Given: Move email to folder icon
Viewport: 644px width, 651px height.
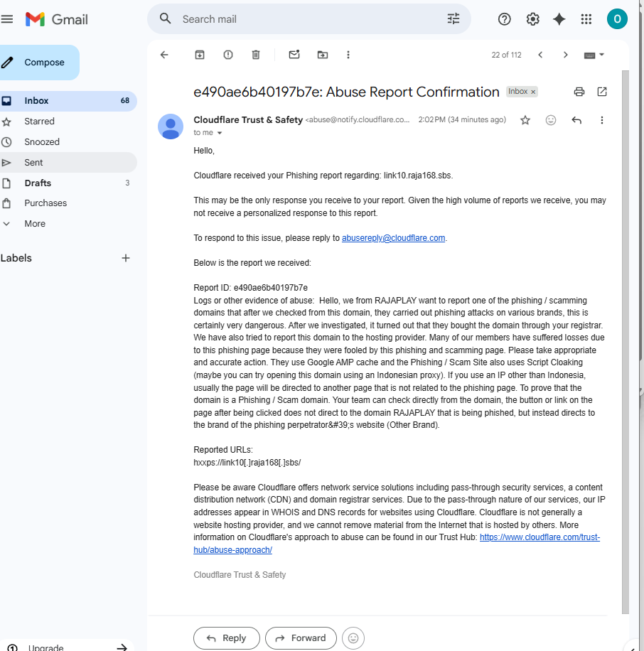Looking at the screenshot, I should pos(323,55).
